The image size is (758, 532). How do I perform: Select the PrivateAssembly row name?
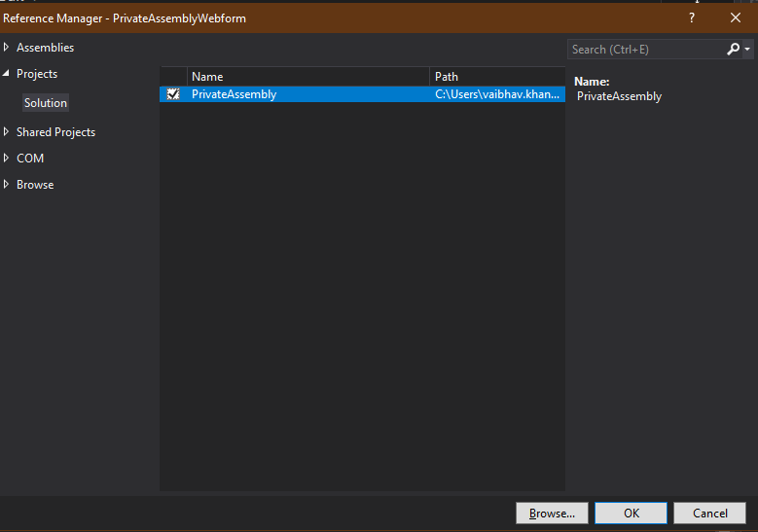(x=234, y=94)
